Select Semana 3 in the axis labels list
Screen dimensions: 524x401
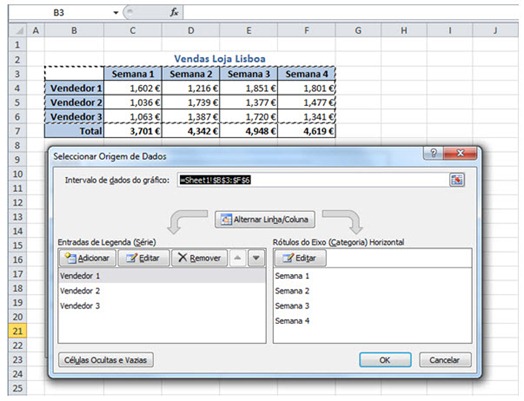click(x=372, y=306)
